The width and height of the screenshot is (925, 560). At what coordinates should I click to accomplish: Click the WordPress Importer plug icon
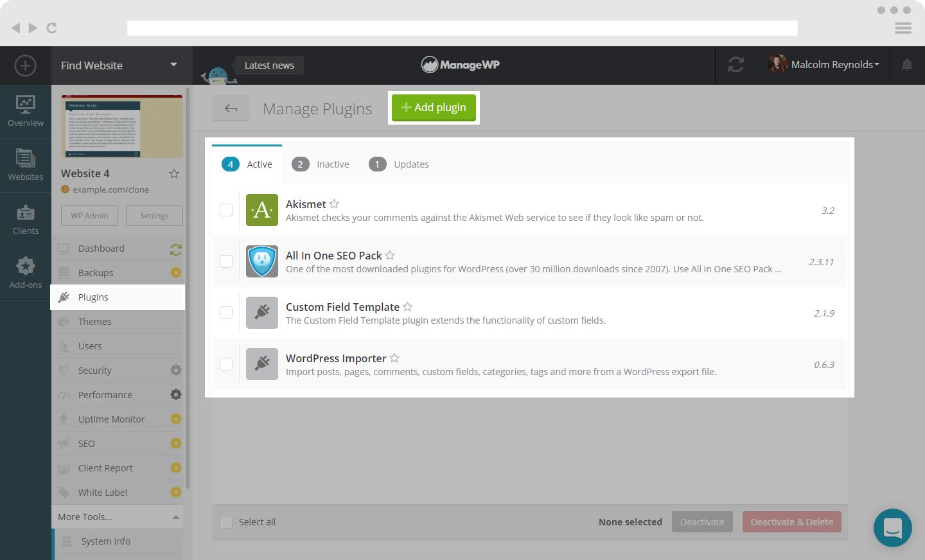point(262,364)
